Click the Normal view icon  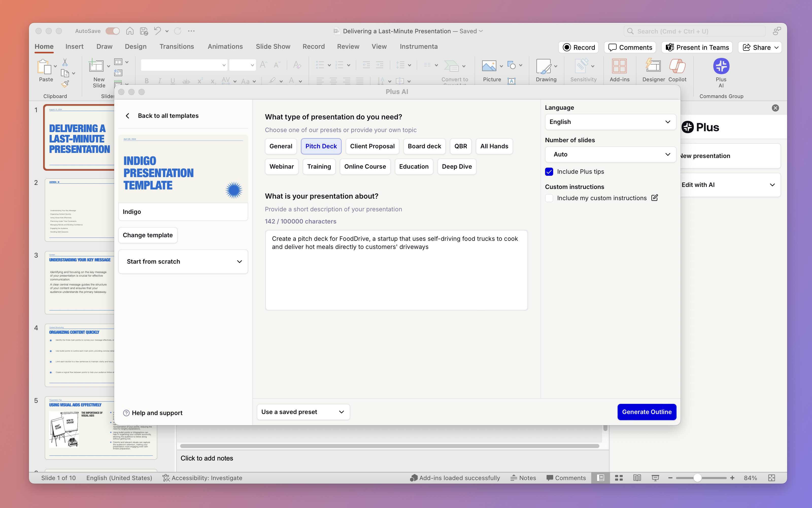coord(601,478)
